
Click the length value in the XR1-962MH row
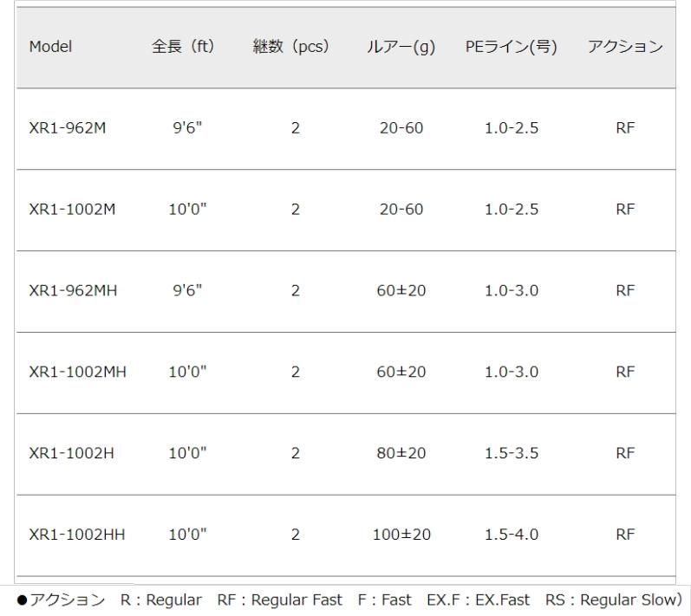pos(187,291)
